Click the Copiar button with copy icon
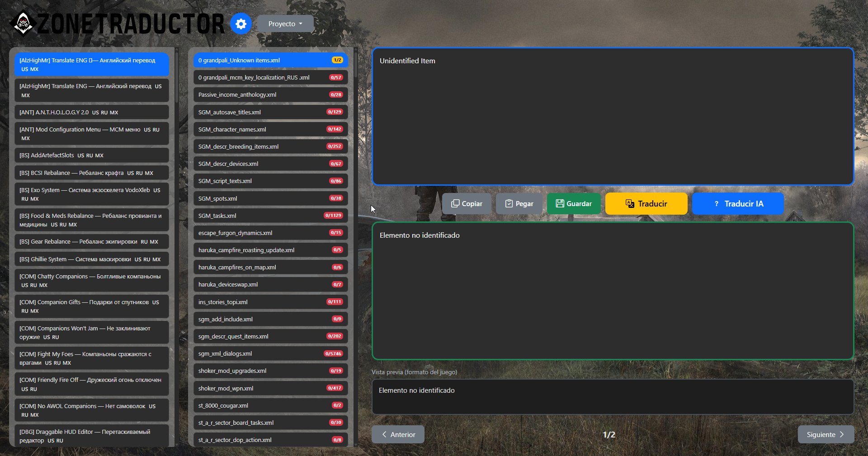This screenshot has height=456, width=868. (x=467, y=204)
